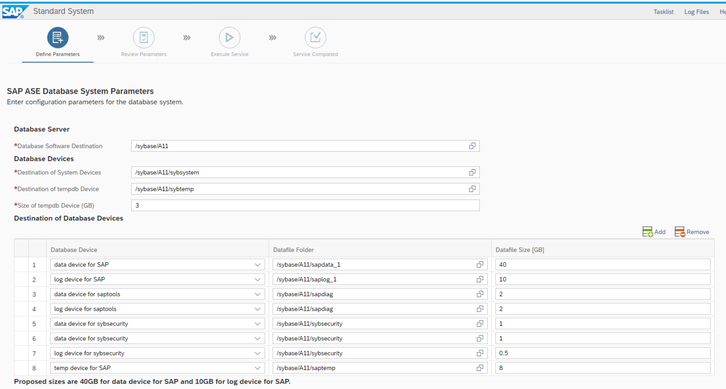Open the Tasklist menu item
Viewport: 726px width, 389px height.
tap(663, 12)
